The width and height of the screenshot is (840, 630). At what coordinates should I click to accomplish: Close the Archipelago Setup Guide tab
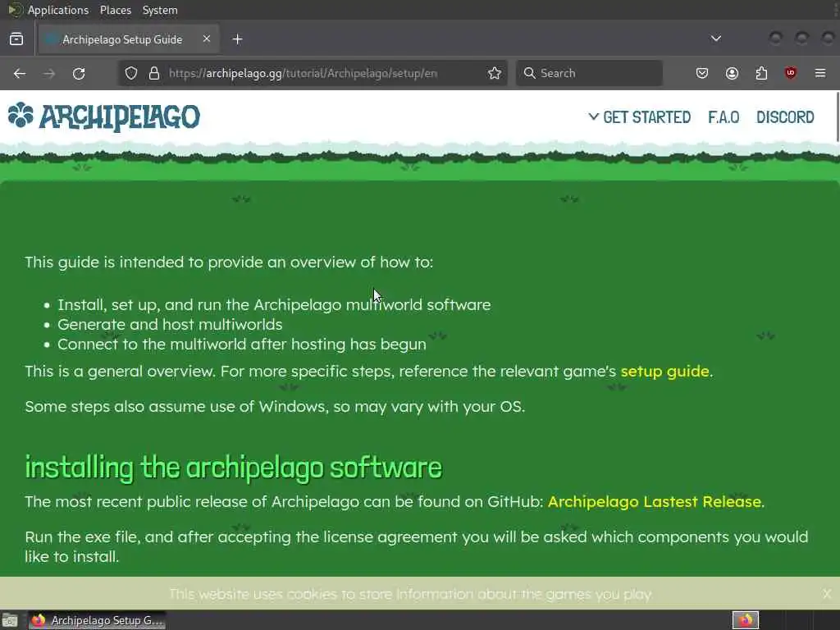tap(207, 39)
